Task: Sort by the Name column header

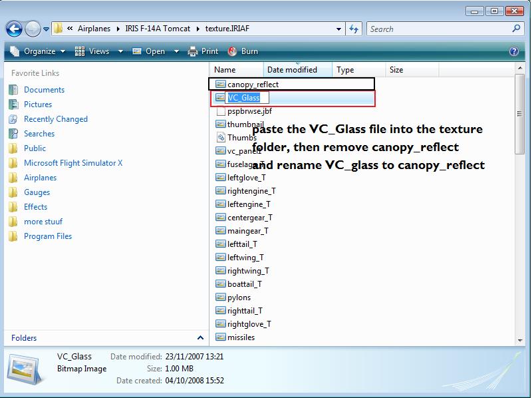Action: click(x=237, y=70)
